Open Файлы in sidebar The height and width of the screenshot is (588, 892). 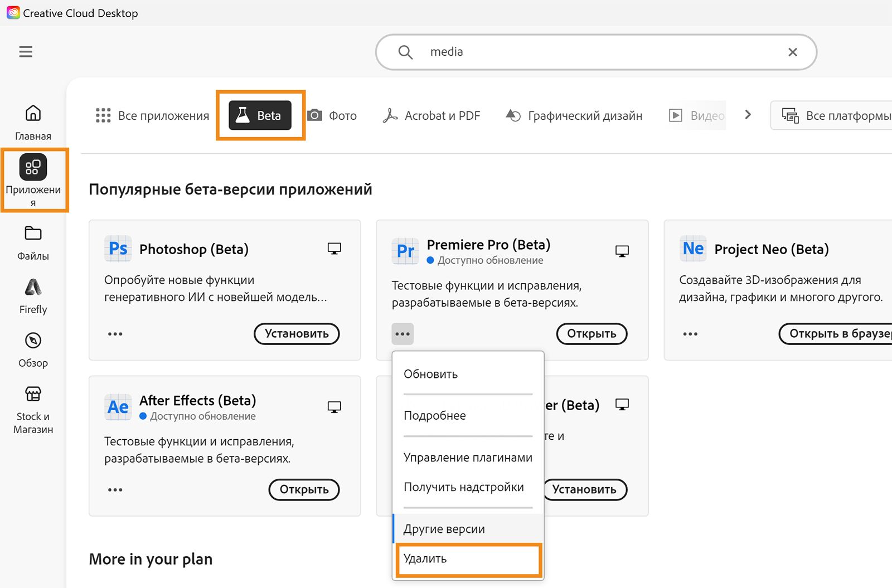tap(33, 242)
